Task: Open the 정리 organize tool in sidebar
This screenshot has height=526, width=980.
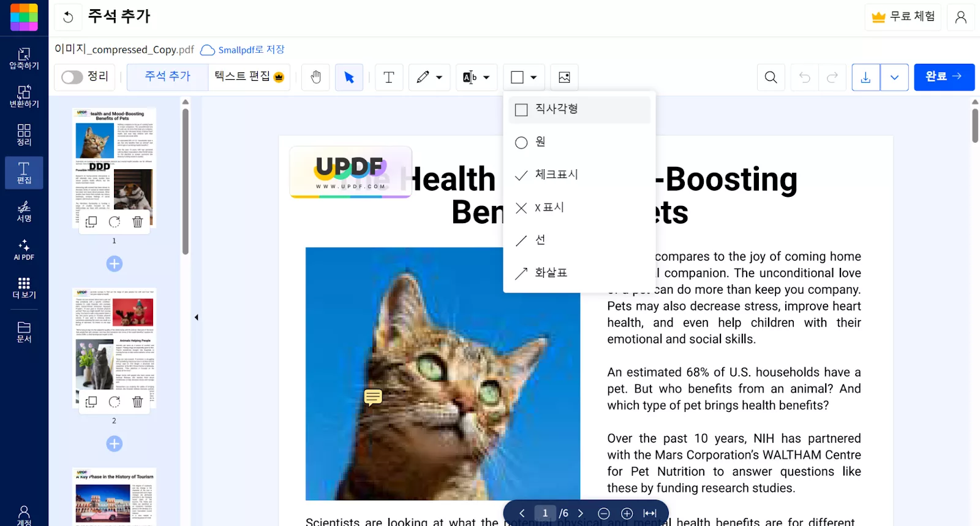Action: click(x=24, y=134)
